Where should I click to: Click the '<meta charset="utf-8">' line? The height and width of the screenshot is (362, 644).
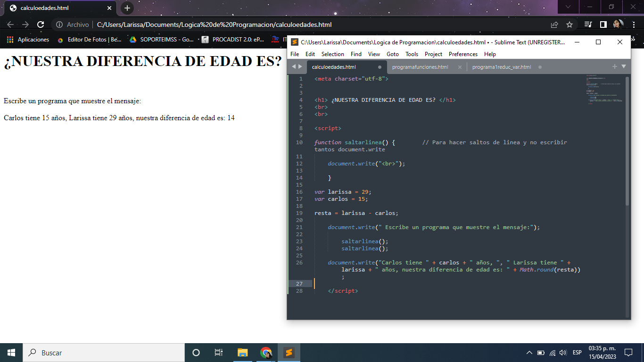pyautogui.click(x=351, y=79)
